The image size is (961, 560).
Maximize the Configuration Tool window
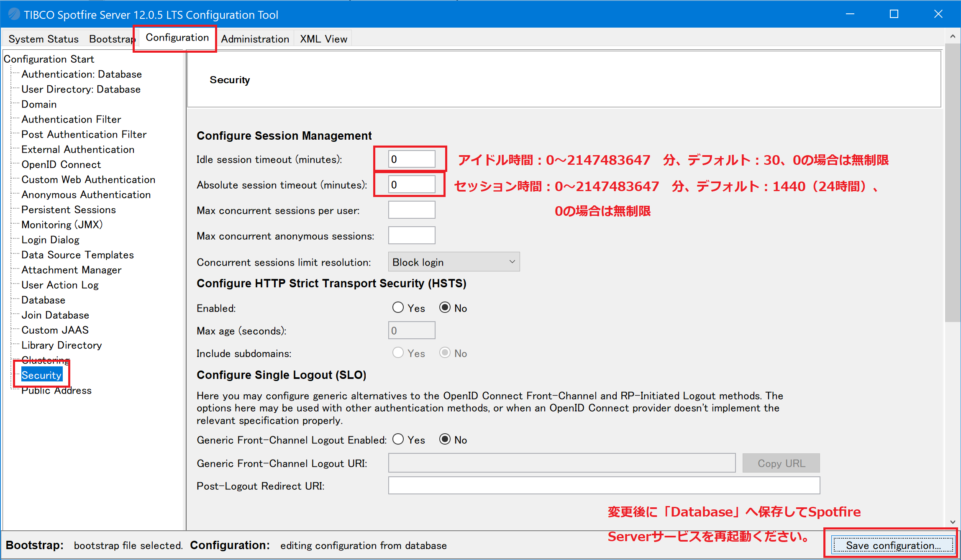pyautogui.click(x=894, y=14)
